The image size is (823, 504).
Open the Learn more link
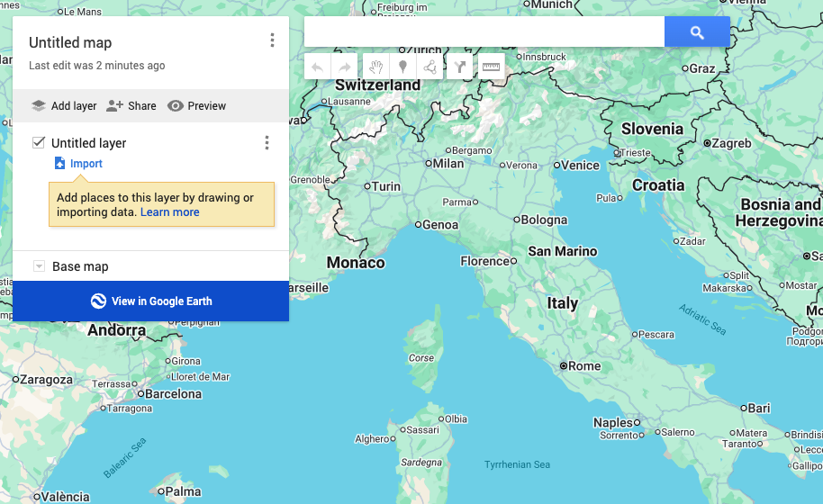coord(169,212)
